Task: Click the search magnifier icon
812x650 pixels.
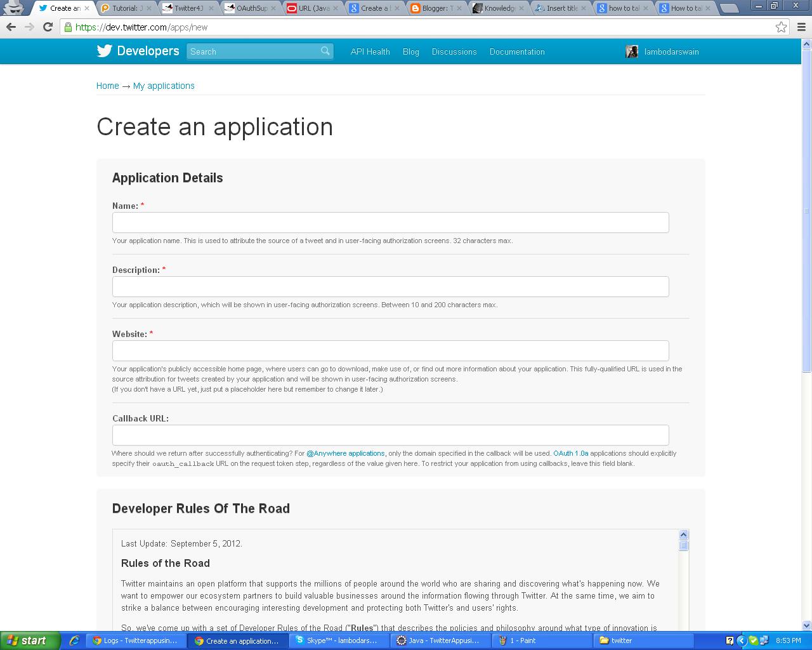Action: click(x=325, y=51)
